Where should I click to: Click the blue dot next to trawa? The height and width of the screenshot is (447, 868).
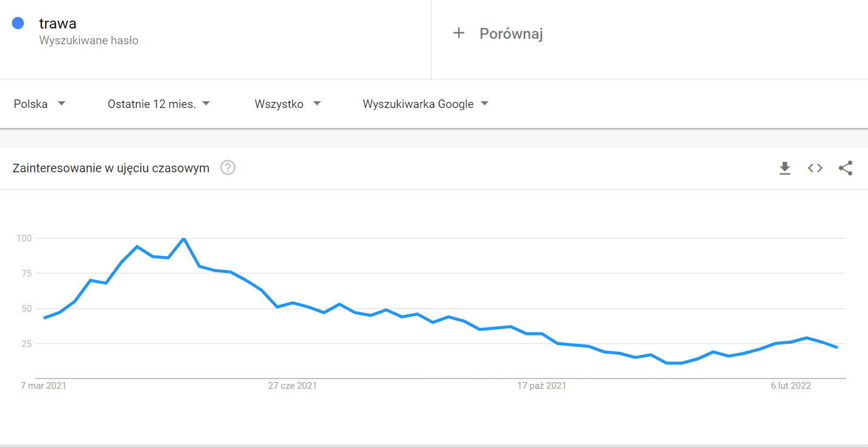(x=18, y=23)
